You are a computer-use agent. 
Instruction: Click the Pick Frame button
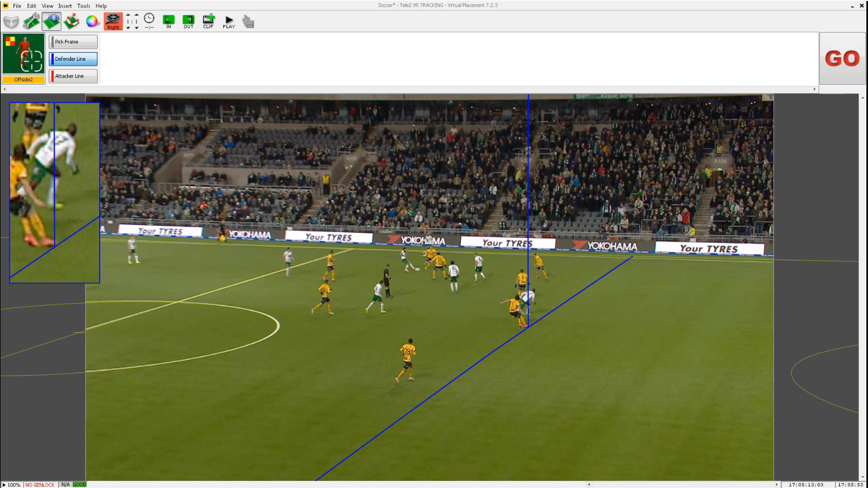point(73,42)
